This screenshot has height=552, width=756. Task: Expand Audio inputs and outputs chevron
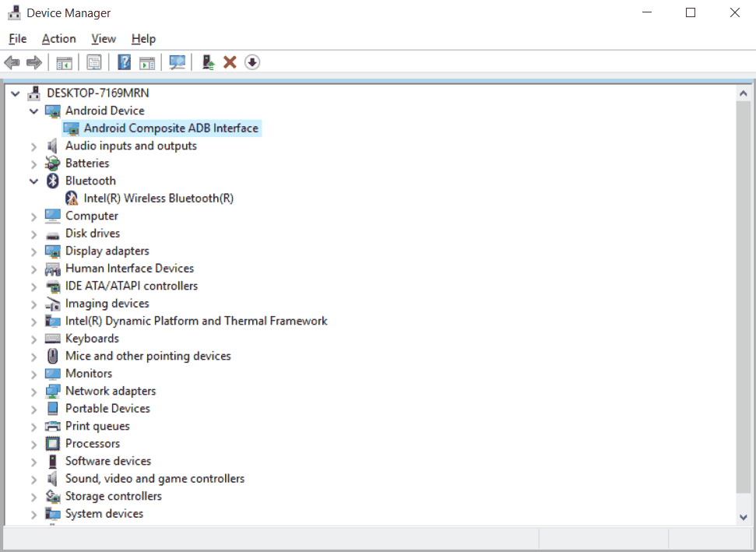tap(33, 146)
